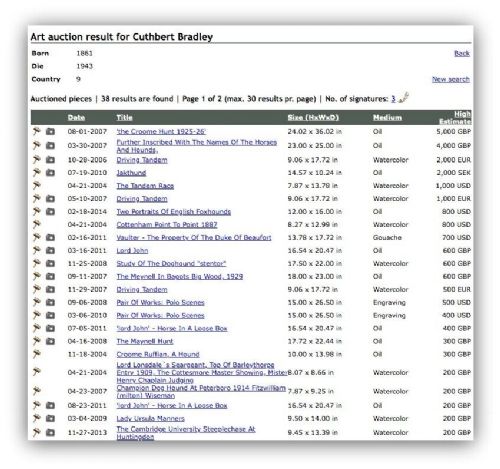Click gavel icon for Croome Ruffian, A Hound row
This screenshot has width=500, height=469.
[36, 354]
